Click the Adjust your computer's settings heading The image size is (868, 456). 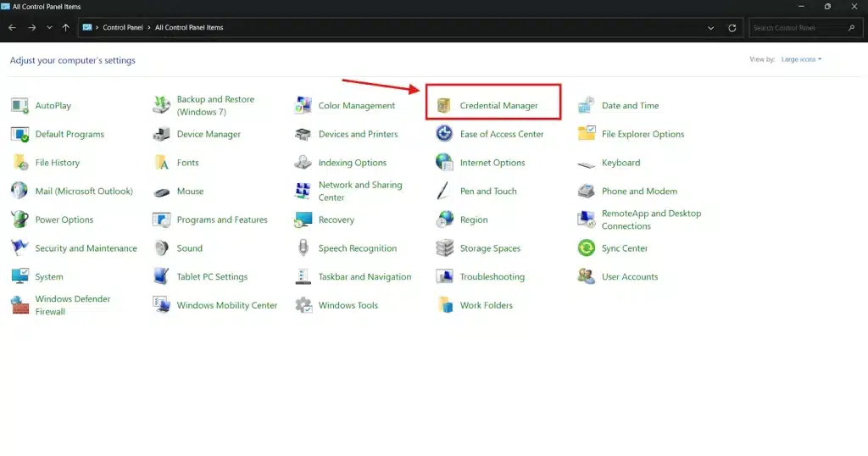73,60
